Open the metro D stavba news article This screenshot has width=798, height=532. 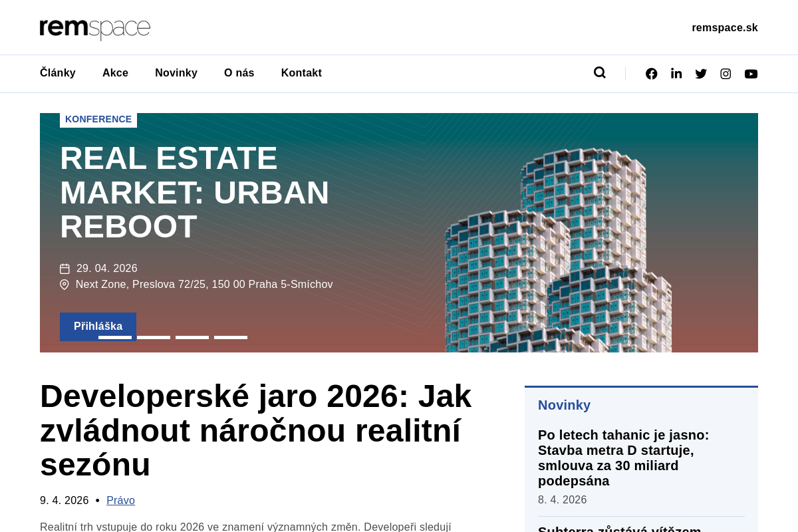(623, 458)
